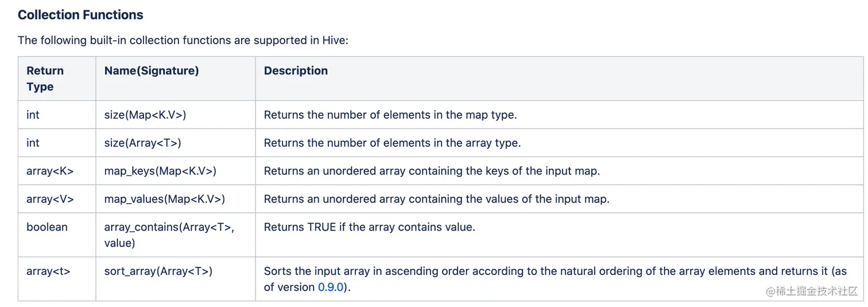Screen dimensions: 868x307
Task: Click the sort_array(Array<T>) function name
Action: click(x=158, y=271)
